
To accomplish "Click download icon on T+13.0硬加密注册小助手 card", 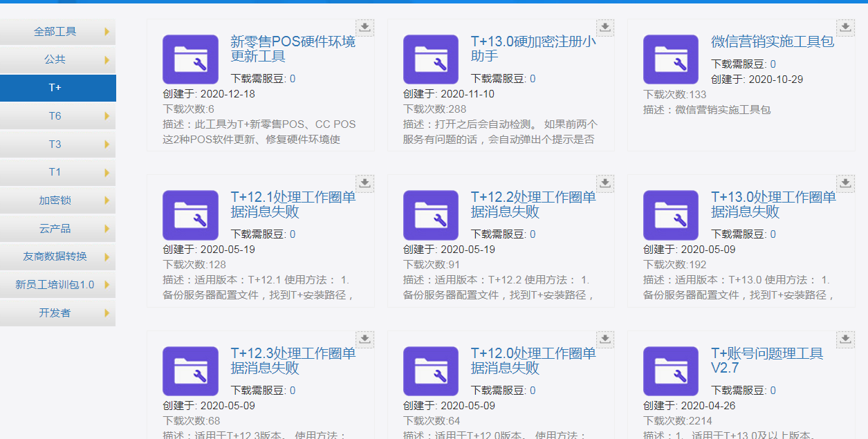I will (x=605, y=28).
